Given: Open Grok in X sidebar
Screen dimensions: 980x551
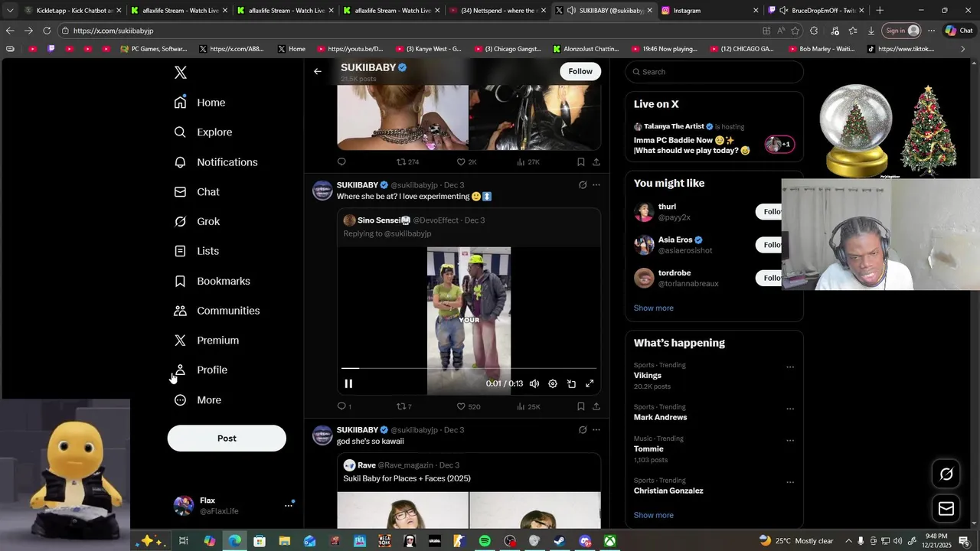Looking at the screenshot, I should click(x=197, y=221).
